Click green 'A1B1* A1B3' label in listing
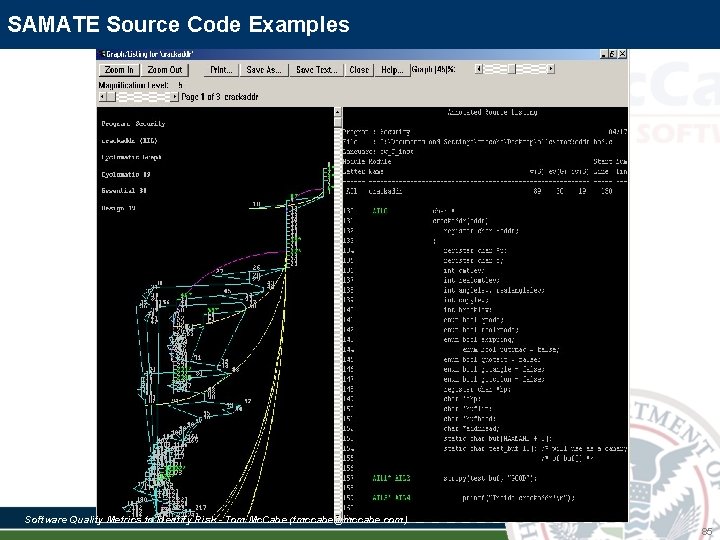720x540 pixels. [391, 478]
